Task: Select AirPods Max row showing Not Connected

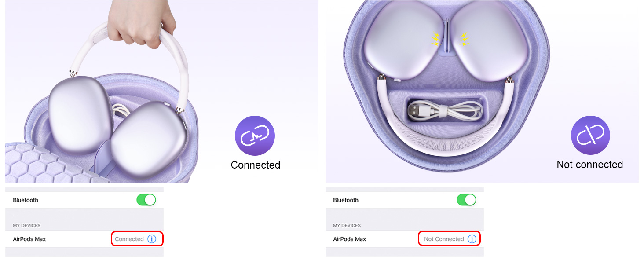Action: tap(350, 239)
